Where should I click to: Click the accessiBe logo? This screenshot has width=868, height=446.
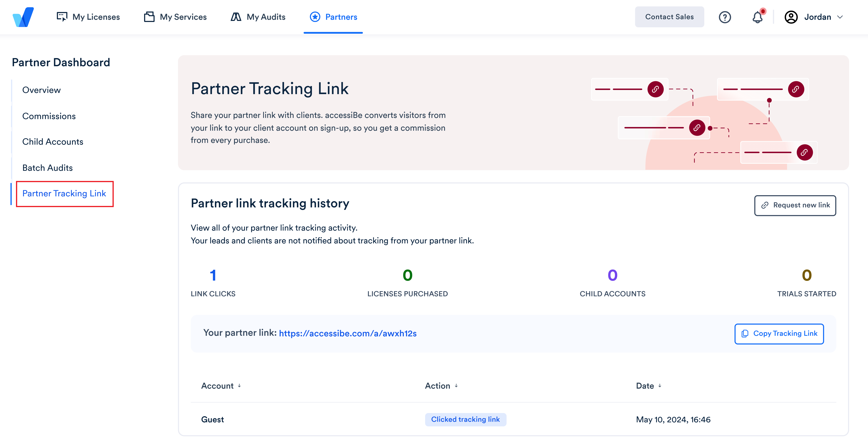click(23, 17)
